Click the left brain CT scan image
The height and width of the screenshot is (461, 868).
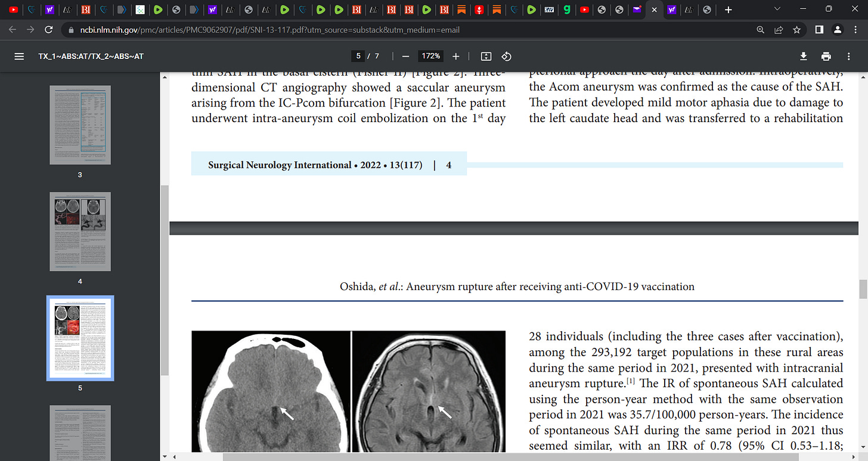[x=271, y=391]
